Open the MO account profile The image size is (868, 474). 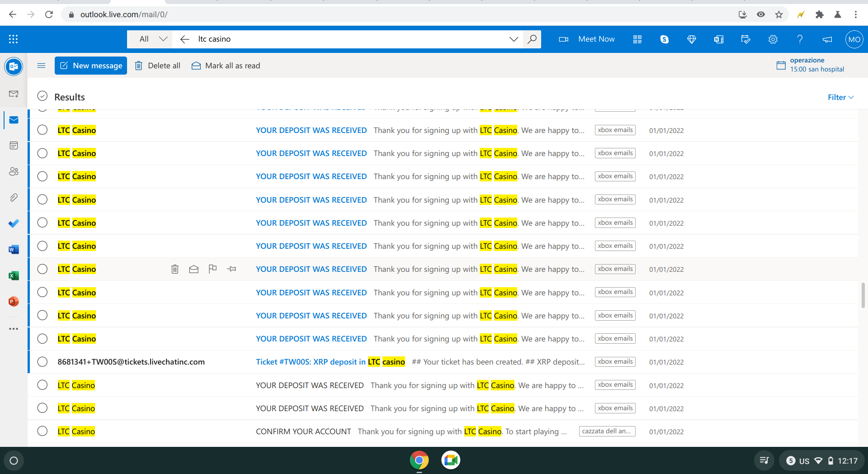click(854, 39)
